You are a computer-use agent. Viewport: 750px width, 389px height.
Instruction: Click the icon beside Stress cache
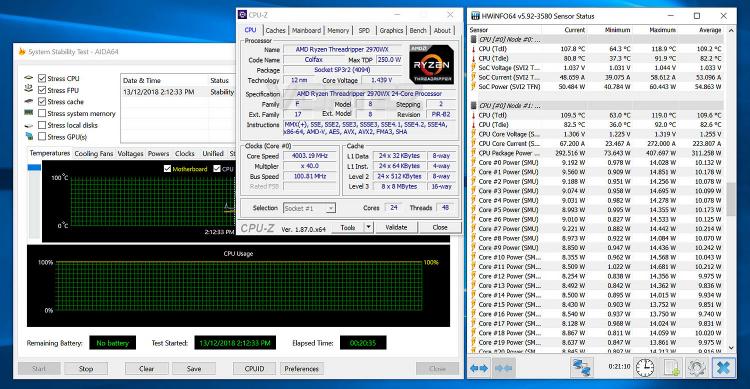coord(29,101)
